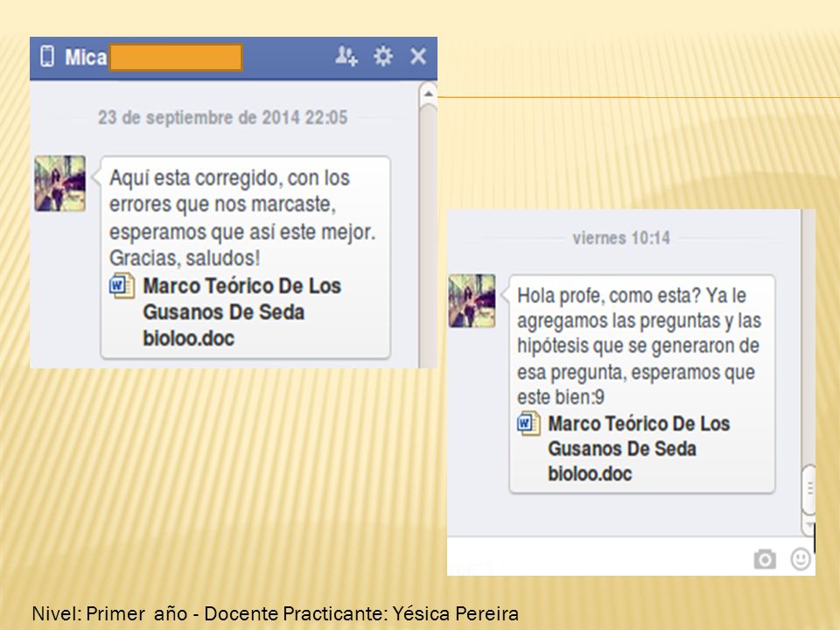The image size is (840, 630).
Task: Download Marco Teórico doc in right chat
Action: click(x=639, y=448)
